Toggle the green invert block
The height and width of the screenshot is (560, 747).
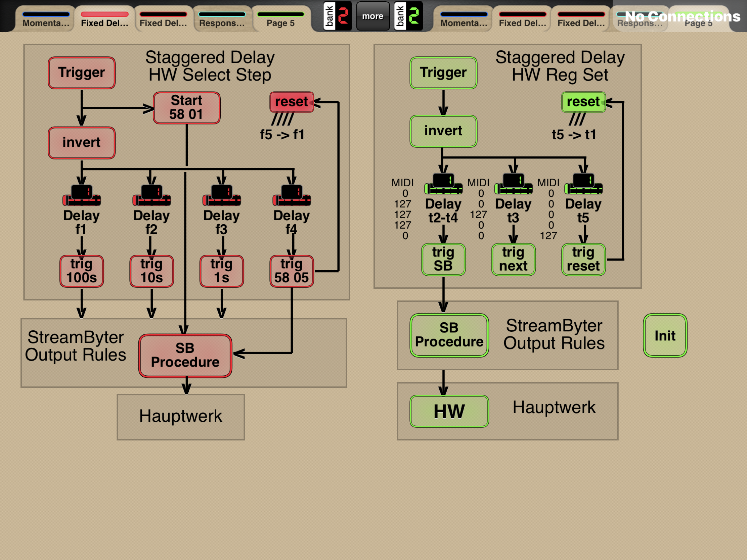click(443, 131)
